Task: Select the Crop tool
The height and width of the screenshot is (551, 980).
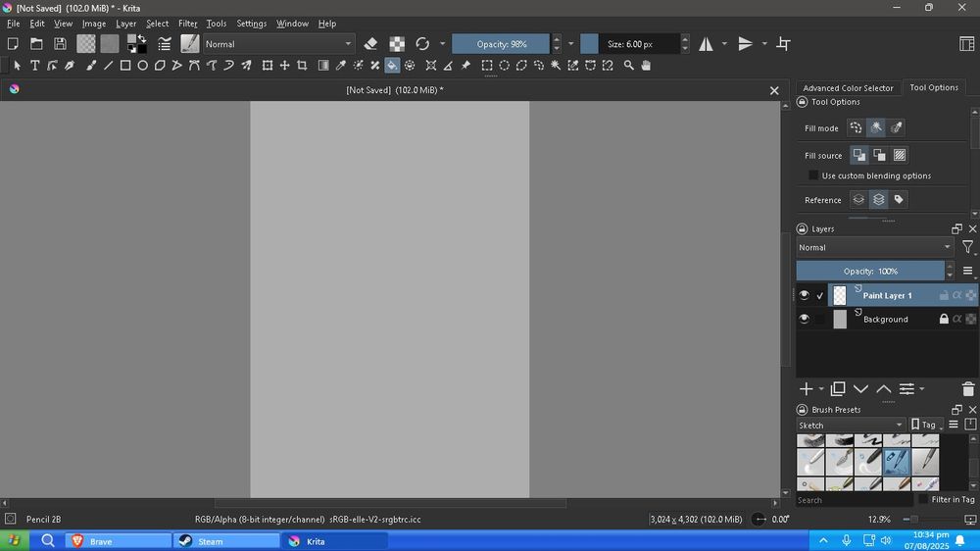Action: click(x=302, y=65)
